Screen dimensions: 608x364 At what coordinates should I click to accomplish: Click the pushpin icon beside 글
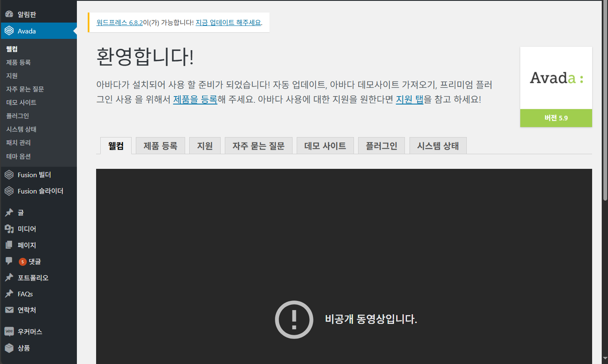click(9, 213)
